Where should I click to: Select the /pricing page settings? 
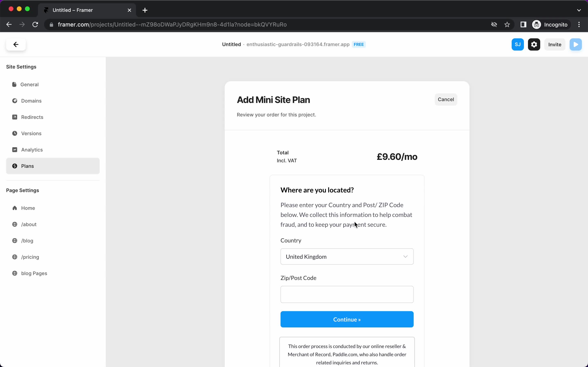[x=30, y=257]
